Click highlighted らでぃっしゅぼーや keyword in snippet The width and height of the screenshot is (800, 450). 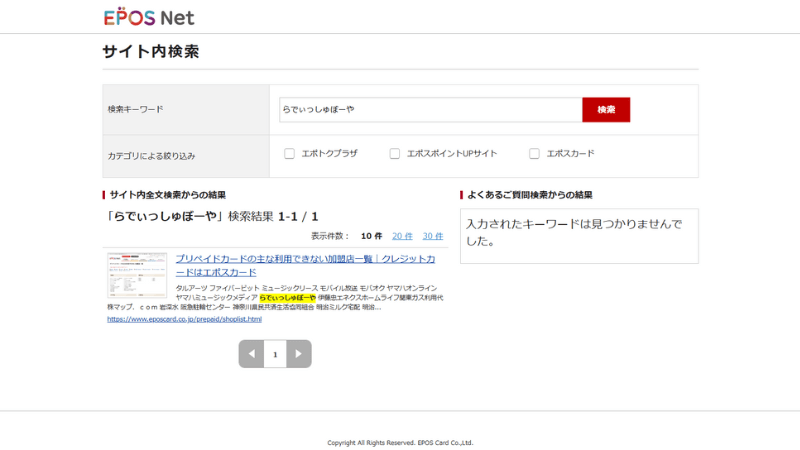[x=287, y=297]
